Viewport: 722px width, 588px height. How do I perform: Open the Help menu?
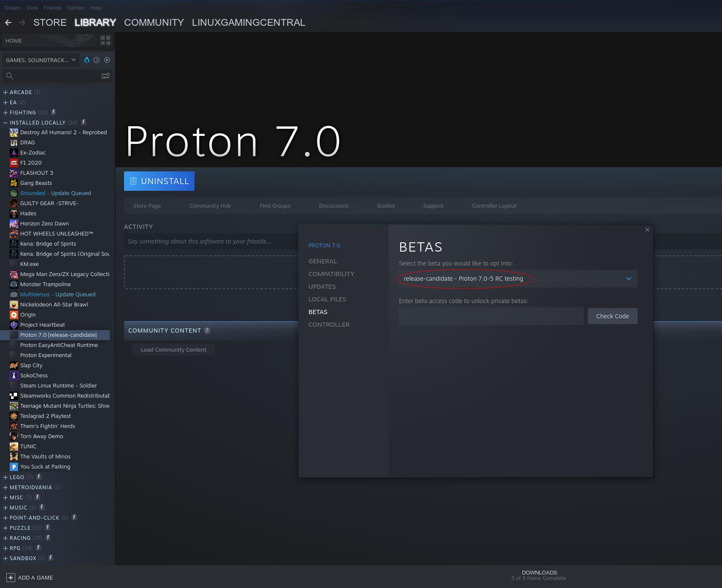(96, 8)
